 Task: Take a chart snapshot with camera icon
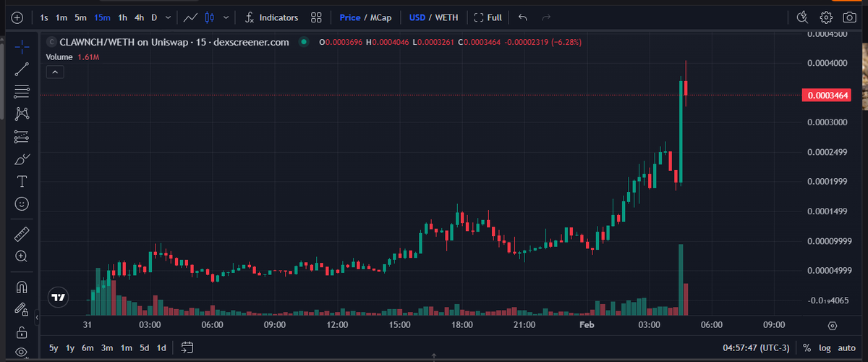850,17
